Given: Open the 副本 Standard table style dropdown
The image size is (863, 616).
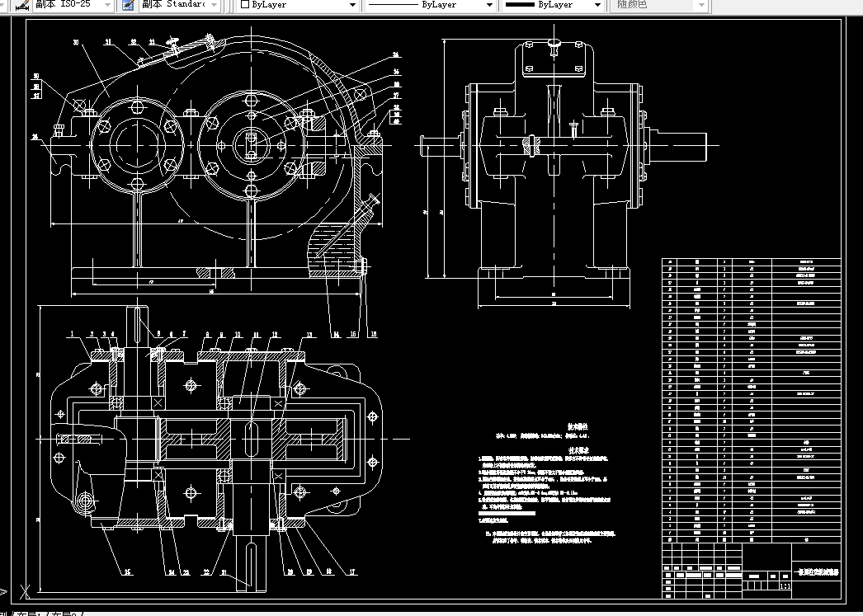Looking at the screenshot, I should 179,4.
